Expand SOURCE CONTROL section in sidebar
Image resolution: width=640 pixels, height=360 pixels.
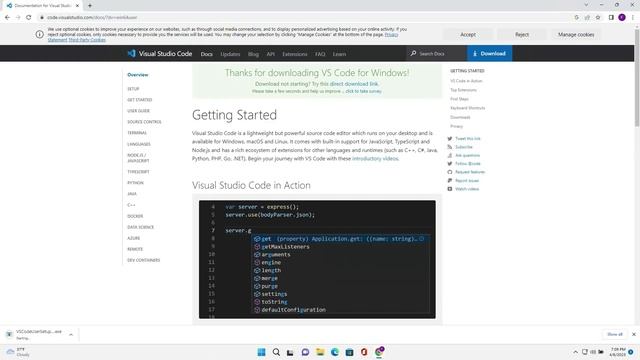(x=144, y=122)
